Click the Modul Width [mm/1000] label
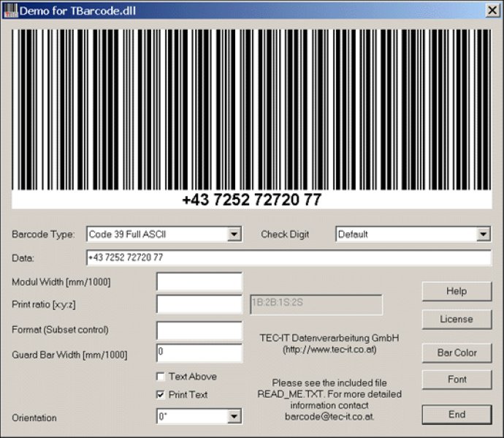The image size is (504, 438). tap(61, 282)
